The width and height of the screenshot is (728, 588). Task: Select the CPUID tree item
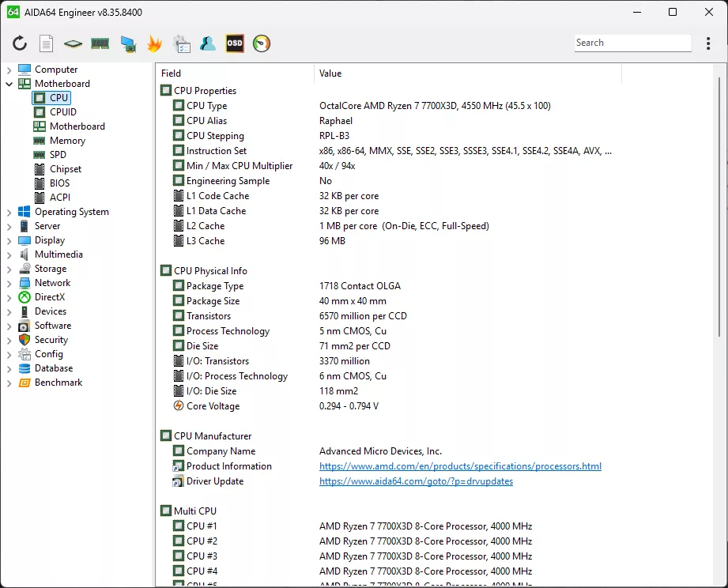pos(63,112)
